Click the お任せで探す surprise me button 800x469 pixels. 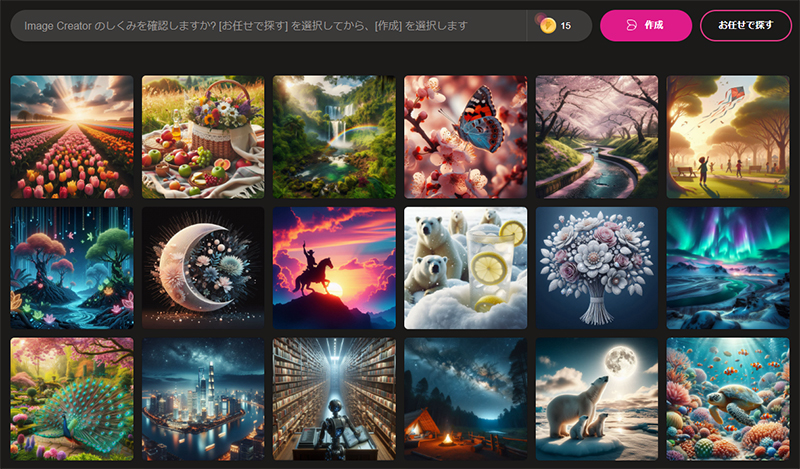coord(745,25)
